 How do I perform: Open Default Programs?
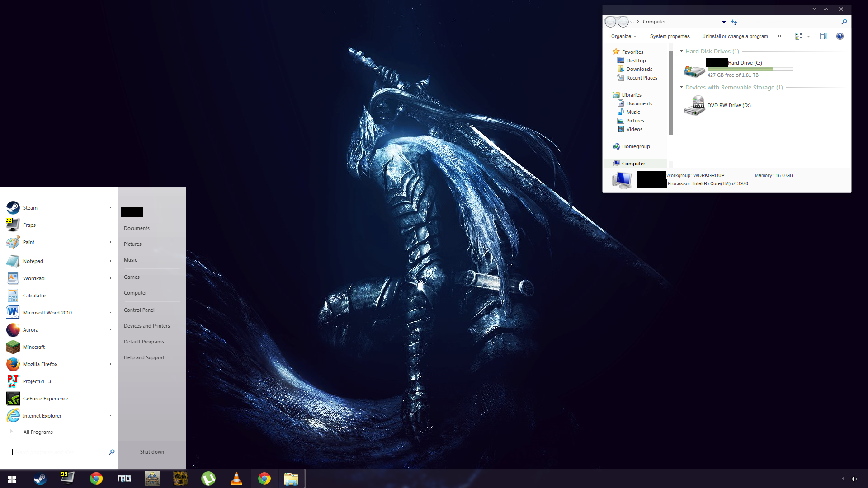click(x=144, y=342)
